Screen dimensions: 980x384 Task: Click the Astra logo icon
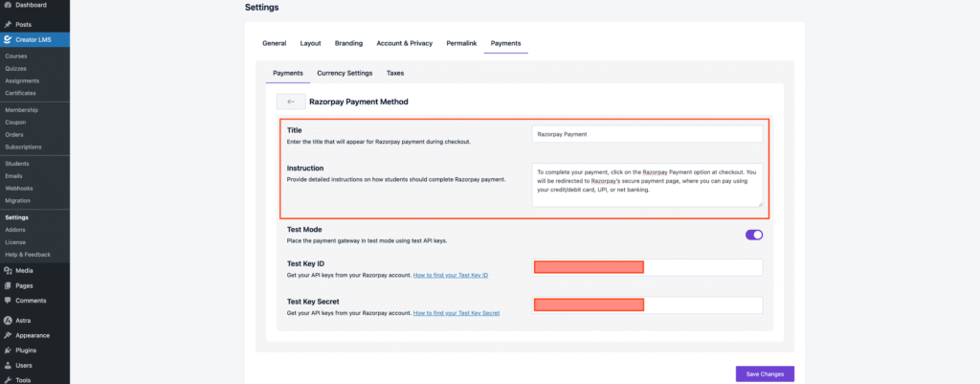point(8,320)
